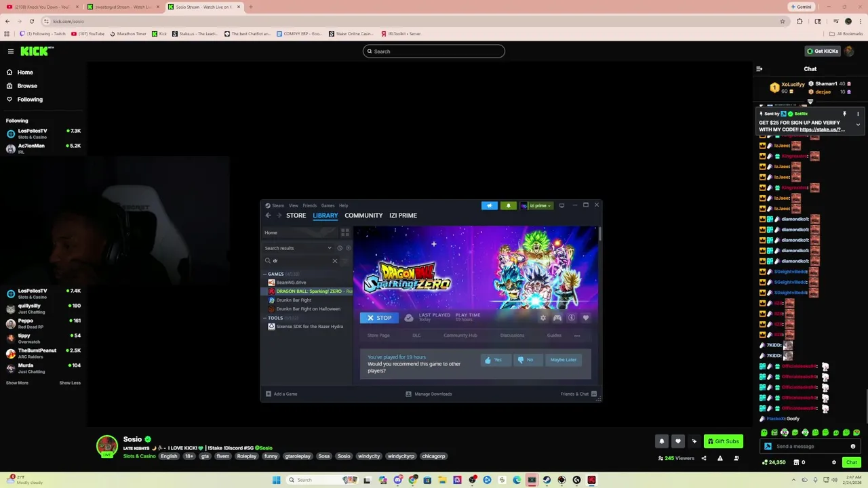Image resolution: width=868 pixels, height=488 pixels.
Task: Open the stake.us link in pinned message
Action: coord(821,129)
